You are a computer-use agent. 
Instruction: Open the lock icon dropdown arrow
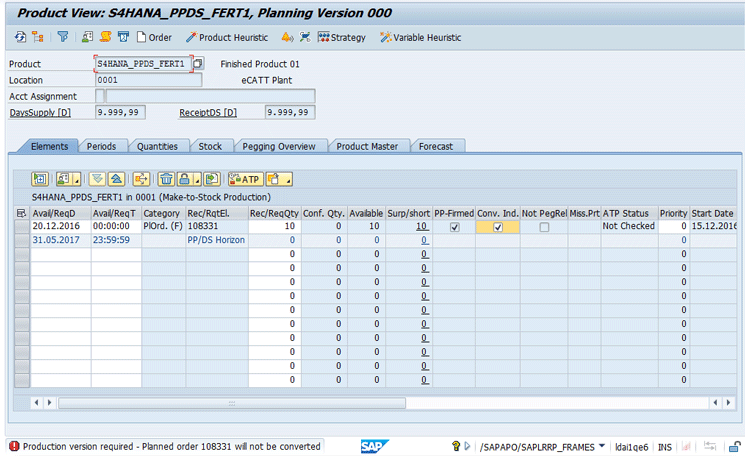pyautogui.click(x=198, y=179)
